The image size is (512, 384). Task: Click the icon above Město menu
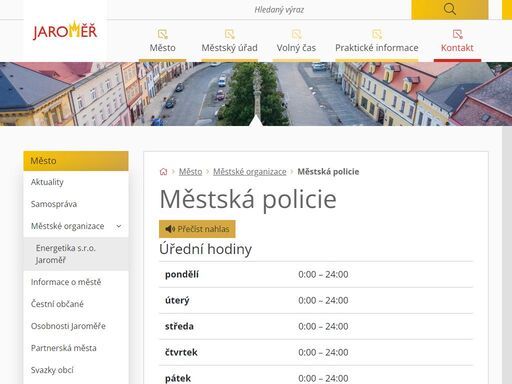coord(163,34)
